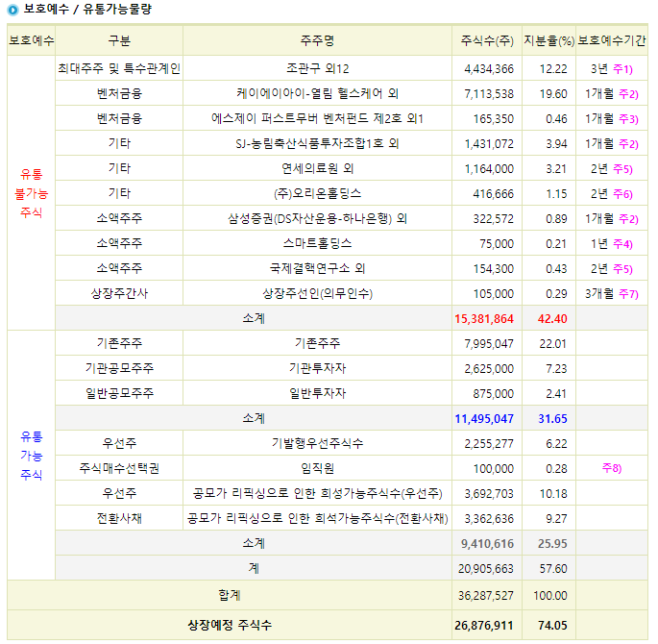This screenshot has height=644, width=658.
Task: Click footnote 주2) in the 케이에이아이-열림 헬스케어 row
Action: click(628, 94)
